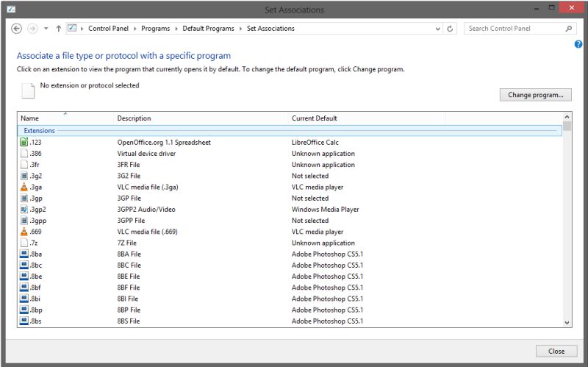
Task: Select 'LibreOffice Calc' default entry
Action: 315,142
